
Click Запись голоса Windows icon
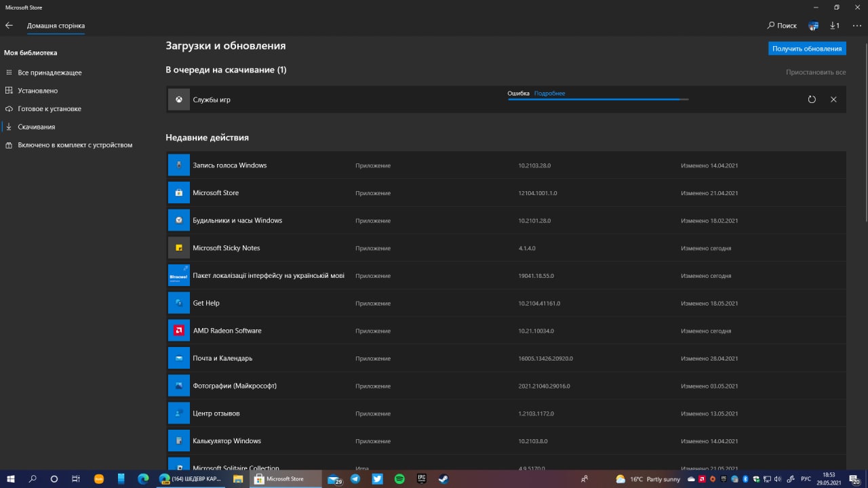(178, 165)
